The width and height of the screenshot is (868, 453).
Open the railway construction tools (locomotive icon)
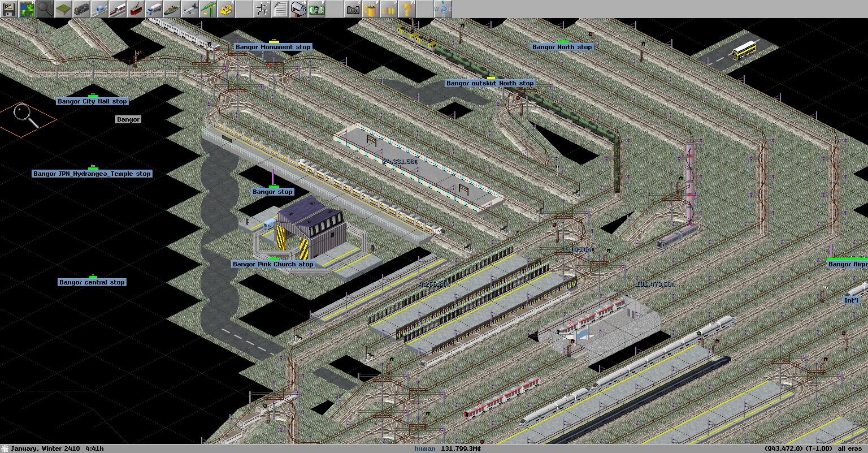(81, 9)
